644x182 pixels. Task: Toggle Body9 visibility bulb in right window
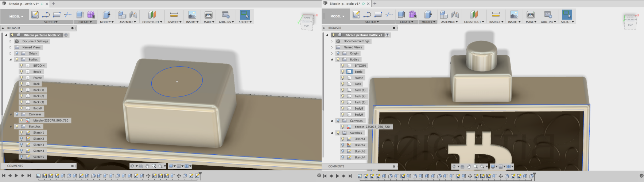pos(343,114)
